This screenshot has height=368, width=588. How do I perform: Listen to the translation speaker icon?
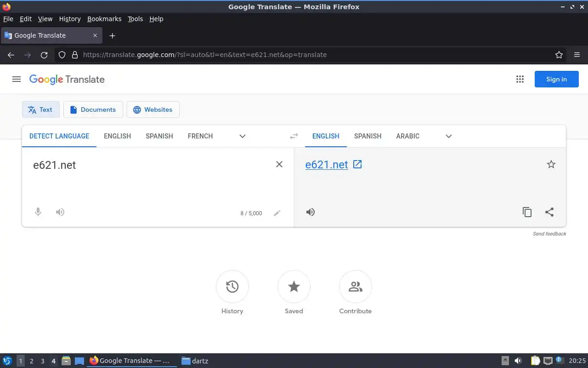point(311,212)
